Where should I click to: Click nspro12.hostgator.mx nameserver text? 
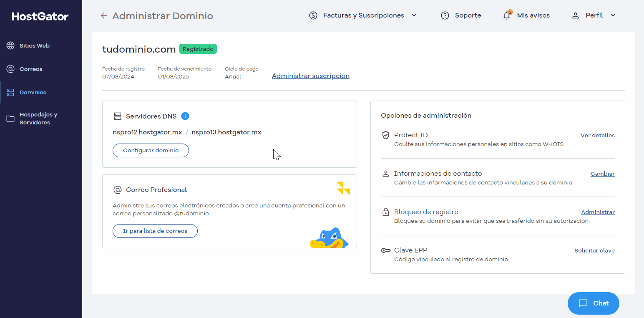147,132
